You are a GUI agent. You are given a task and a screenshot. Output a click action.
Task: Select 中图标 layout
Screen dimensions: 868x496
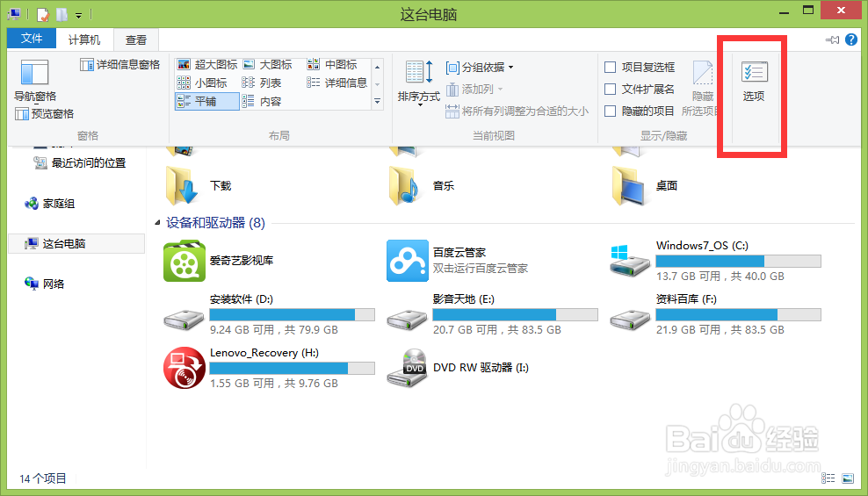pos(332,65)
